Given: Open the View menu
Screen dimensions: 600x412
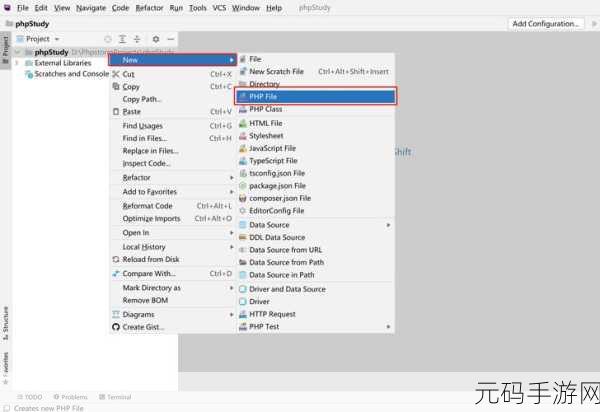Looking at the screenshot, I should coord(62,8).
